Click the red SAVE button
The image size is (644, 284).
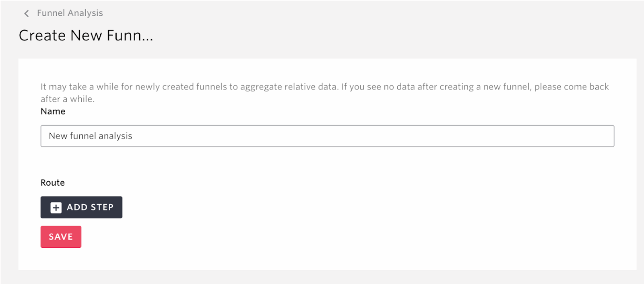61,237
